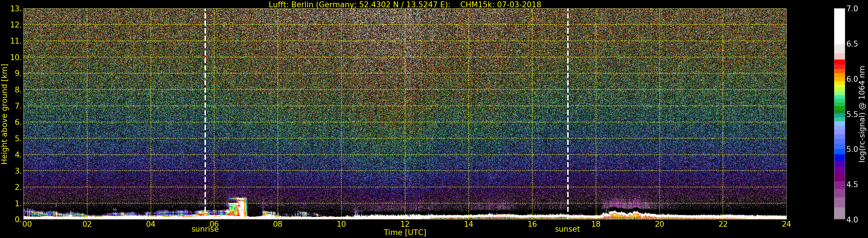Click the colorbar tick value '6.0'

tap(852, 79)
